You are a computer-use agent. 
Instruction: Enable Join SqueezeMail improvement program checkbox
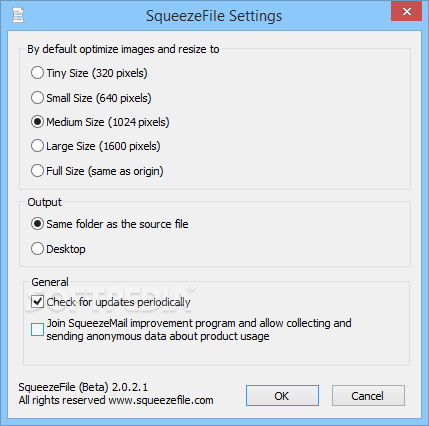[37, 330]
